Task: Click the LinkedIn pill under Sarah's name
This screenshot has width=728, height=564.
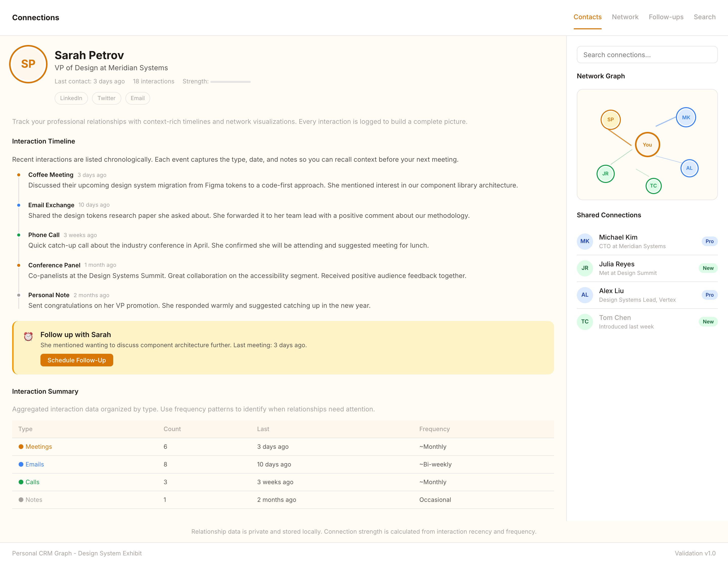Action: click(71, 98)
